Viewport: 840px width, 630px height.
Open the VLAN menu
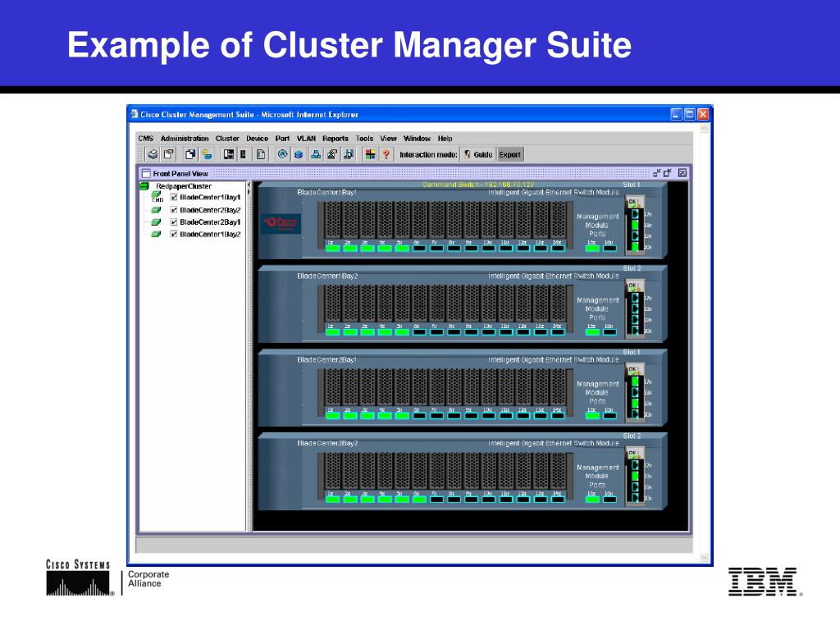[x=307, y=138]
